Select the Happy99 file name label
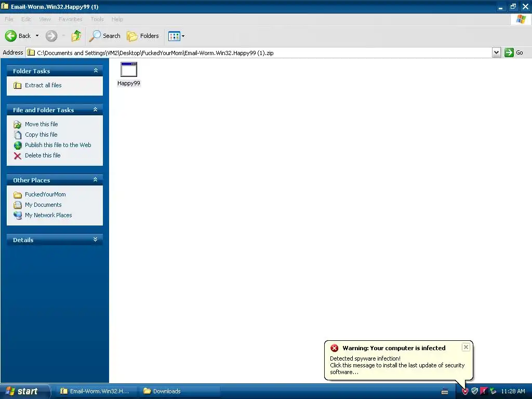 tap(129, 83)
